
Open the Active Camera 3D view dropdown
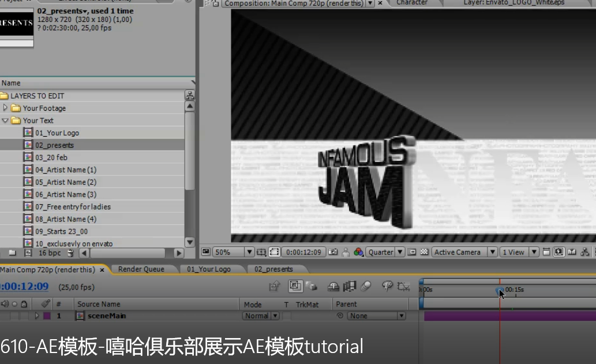pos(464,252)
